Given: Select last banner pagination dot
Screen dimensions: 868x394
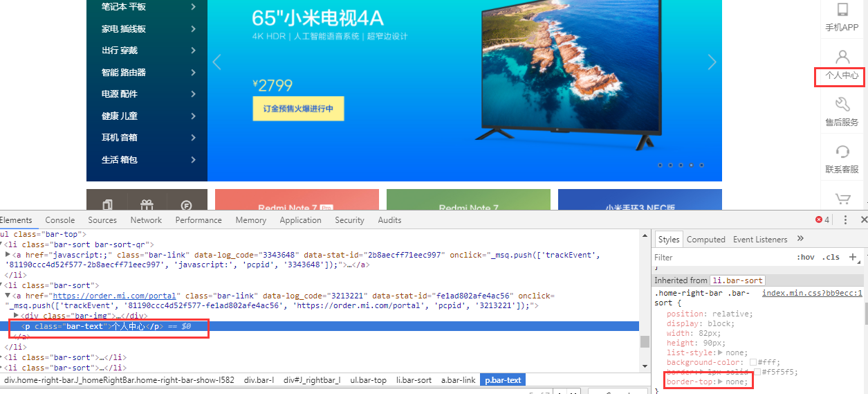Looking at the screenshot, I should (701, 165).
